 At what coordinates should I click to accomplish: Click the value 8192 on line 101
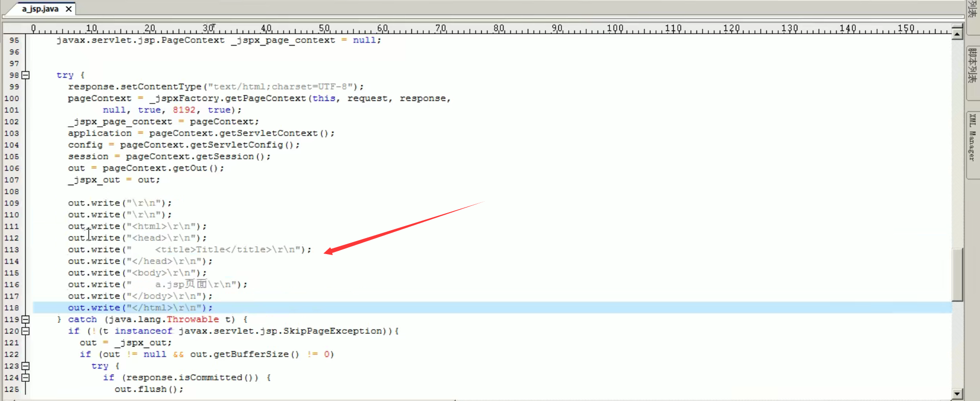point(184,110)
